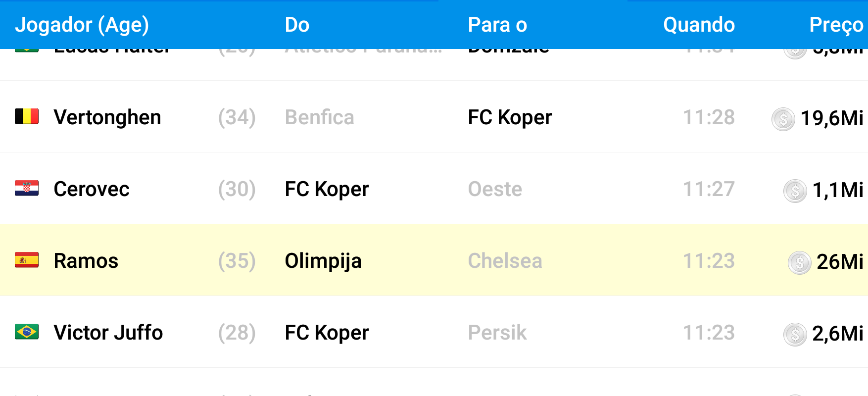Open the Vertonghen player name
Screen dimensions: 868x396
pos(107,118)
